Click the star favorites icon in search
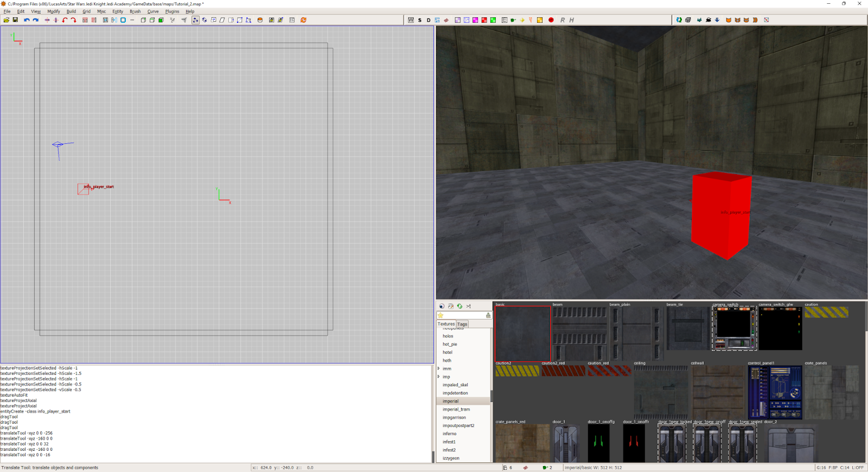 [x=441, y=315]
